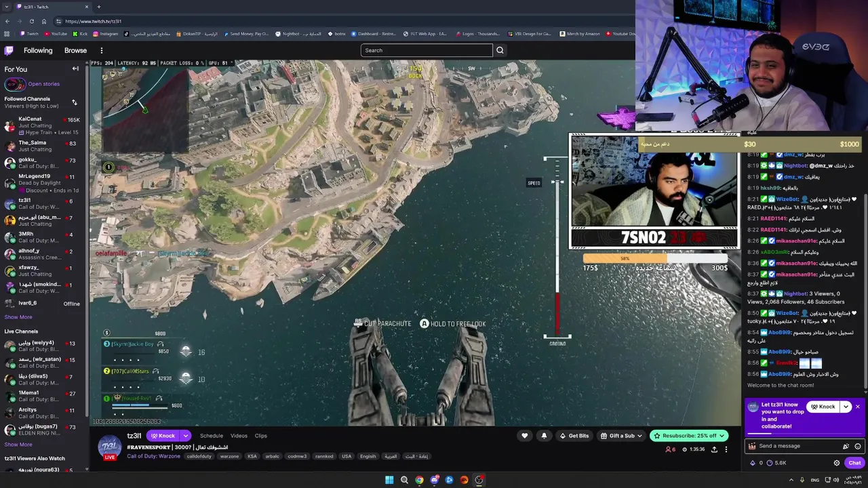Open chat settings gear

click(x=837, y=463)
